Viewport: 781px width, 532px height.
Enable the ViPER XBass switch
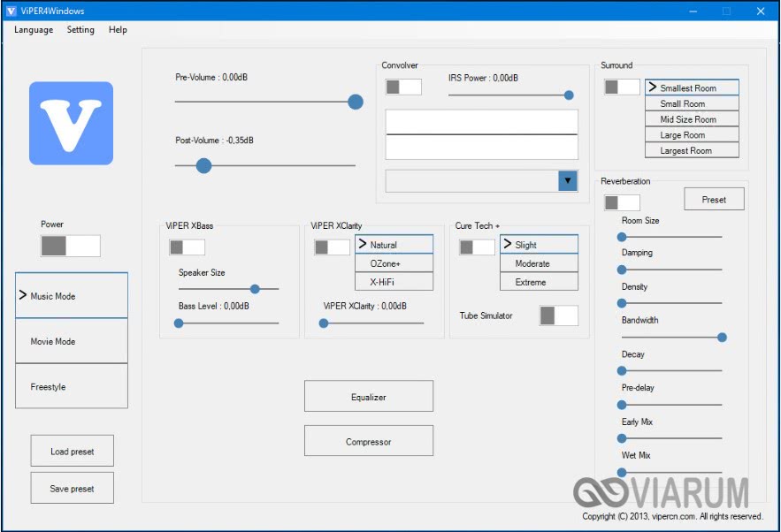pos(187,247)
